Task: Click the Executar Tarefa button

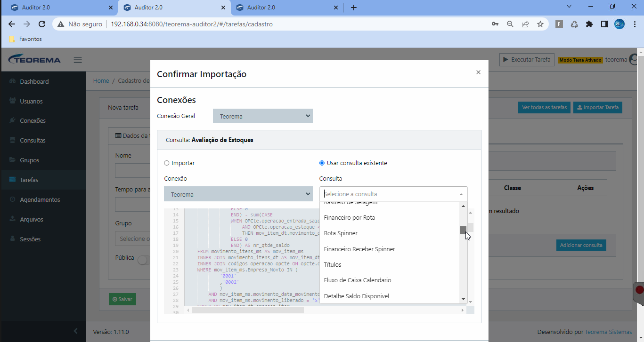Action: tap(527, 60)
